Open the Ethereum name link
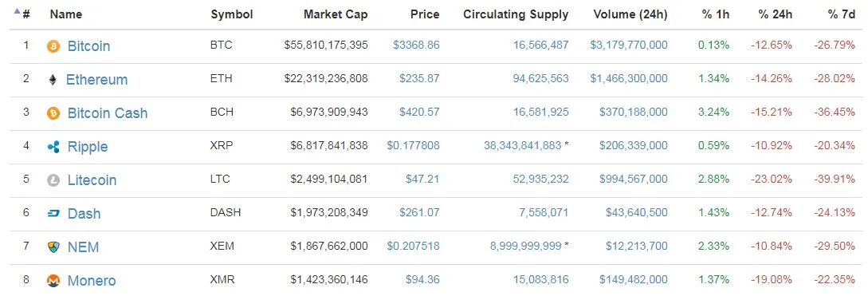868x296 pixels. point(97,80)
